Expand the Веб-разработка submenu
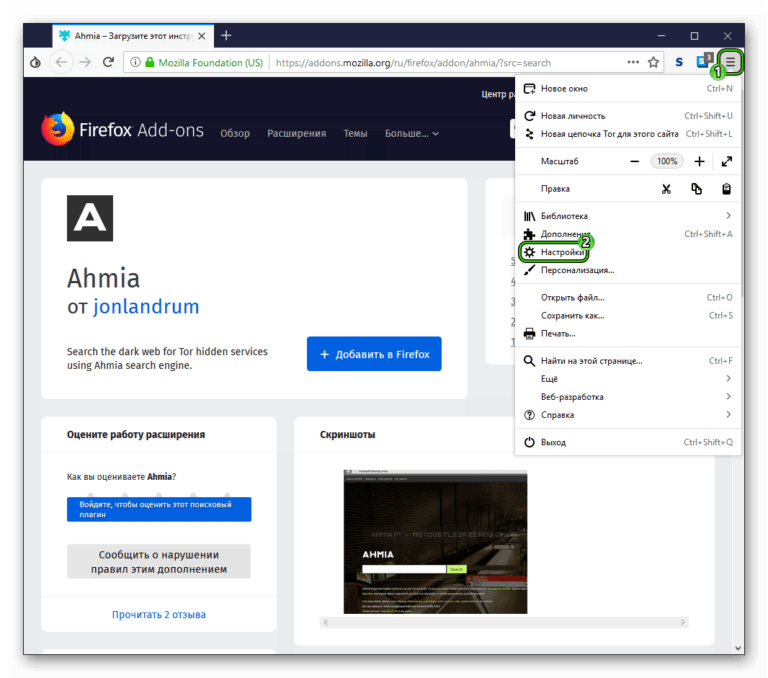768x678 pixels. (628, 397)
